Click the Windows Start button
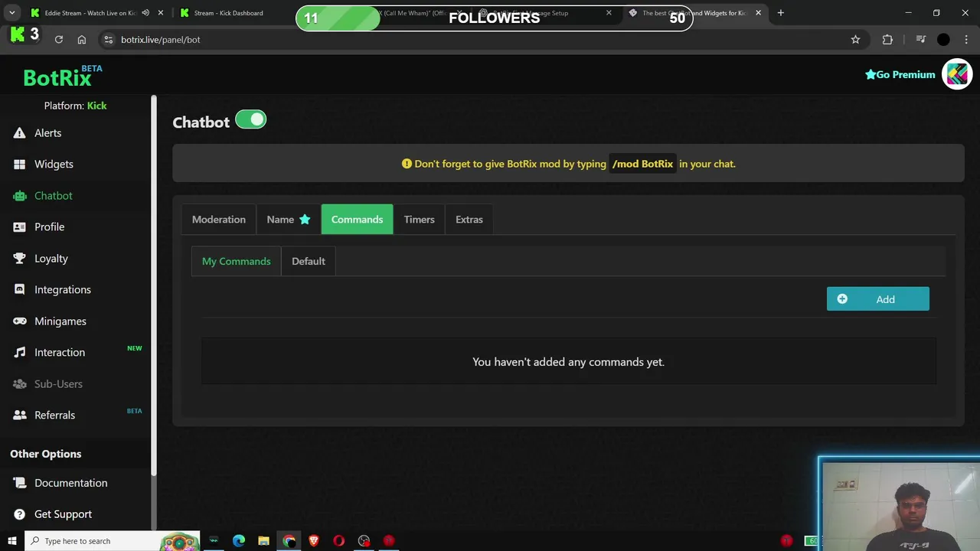 point(11,541)
